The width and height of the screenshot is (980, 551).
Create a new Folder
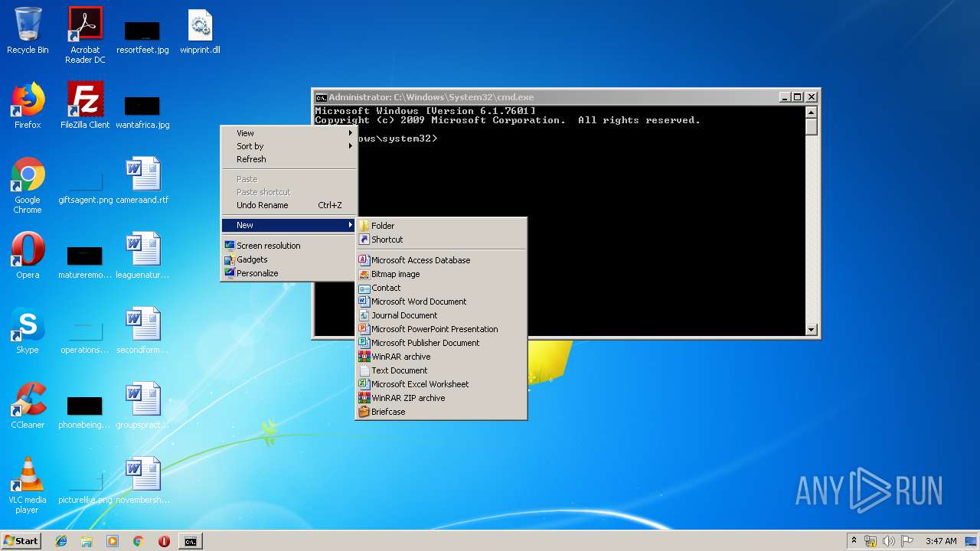pyautogui.click(x=441, y=226)
